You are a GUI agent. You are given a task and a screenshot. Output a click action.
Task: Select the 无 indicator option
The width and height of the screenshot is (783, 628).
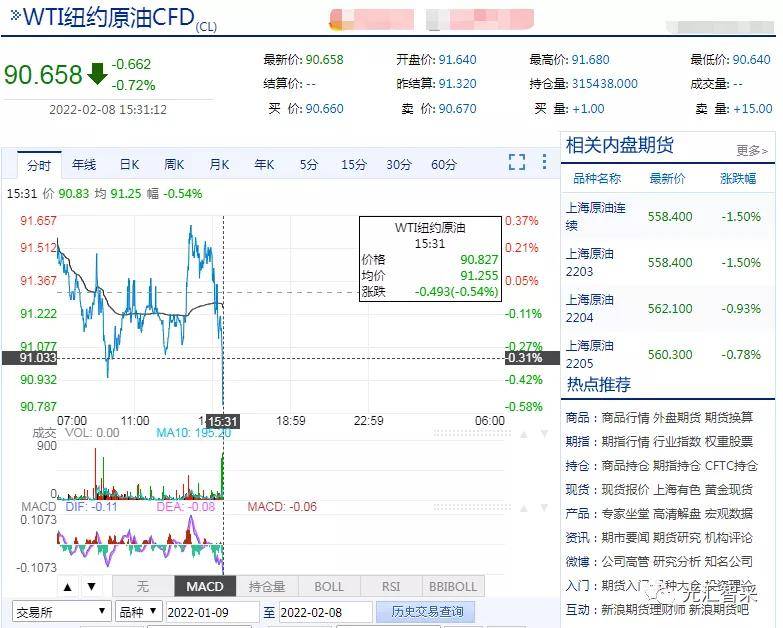pos(143,587)
